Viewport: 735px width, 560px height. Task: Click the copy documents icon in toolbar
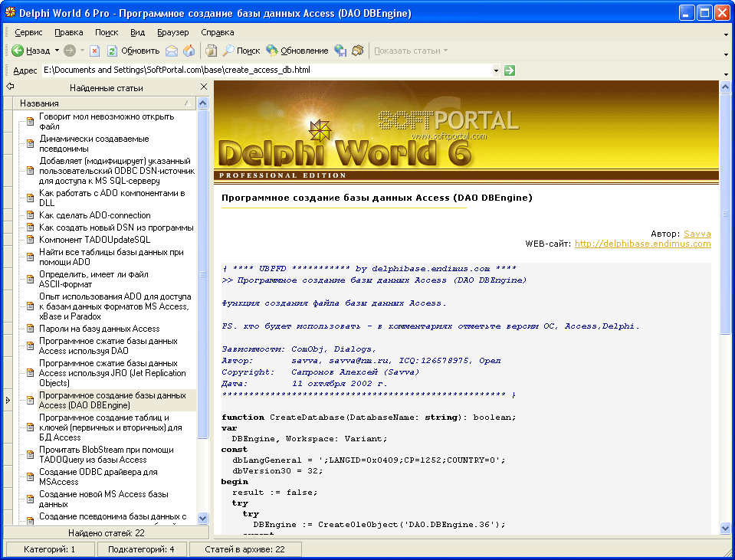point(212,51)
